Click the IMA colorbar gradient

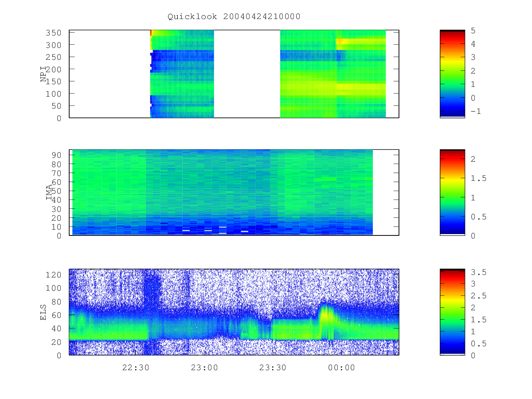coord(452,192)
